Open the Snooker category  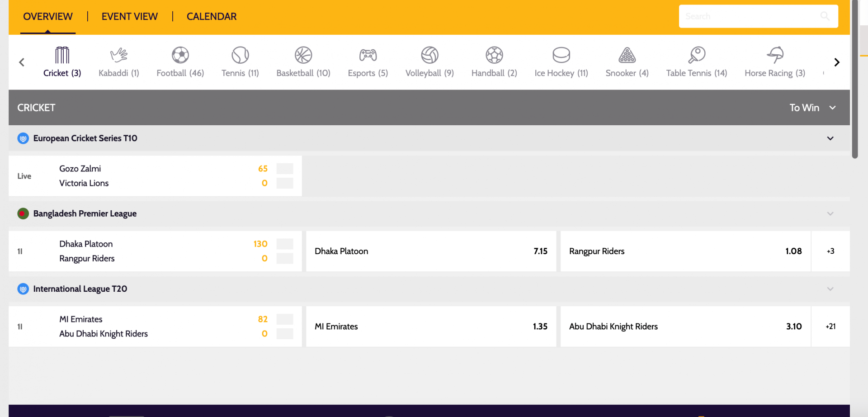(x=627, y=56)
